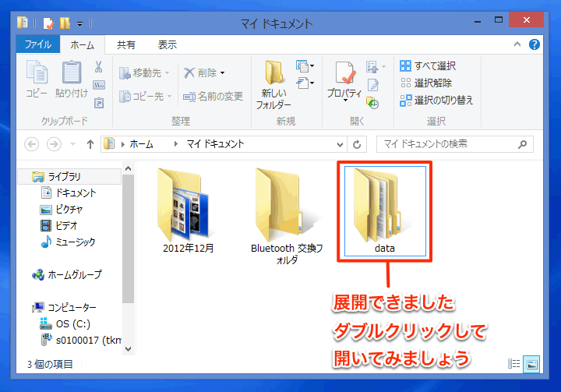Click the navigation pane scroll down arrow

128,349
